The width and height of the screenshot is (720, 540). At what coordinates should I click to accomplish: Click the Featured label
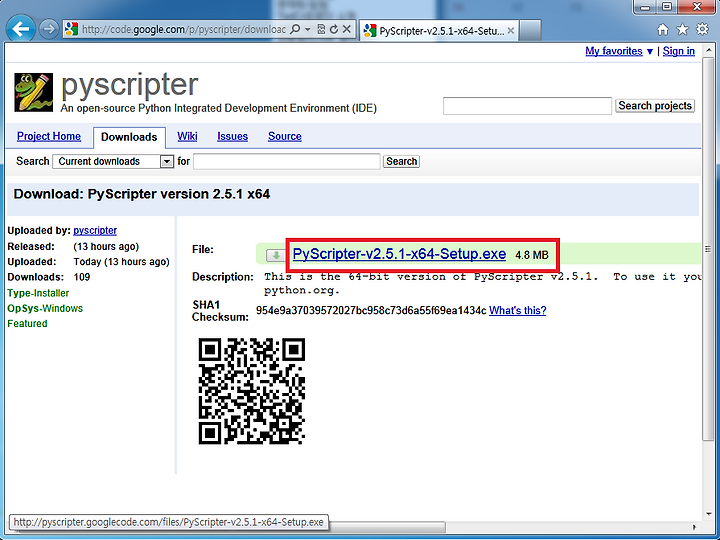(x=27, y=324)
